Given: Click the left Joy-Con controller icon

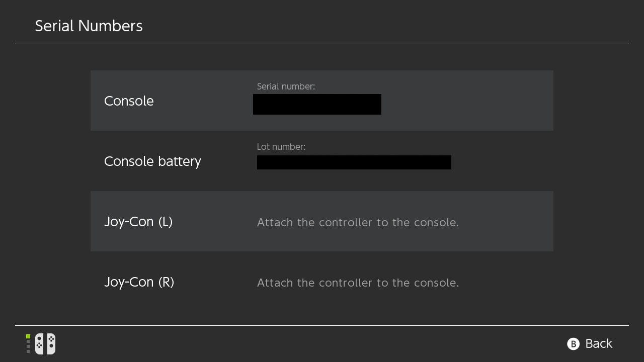Looking at the screenshot, I should point(39,344).
